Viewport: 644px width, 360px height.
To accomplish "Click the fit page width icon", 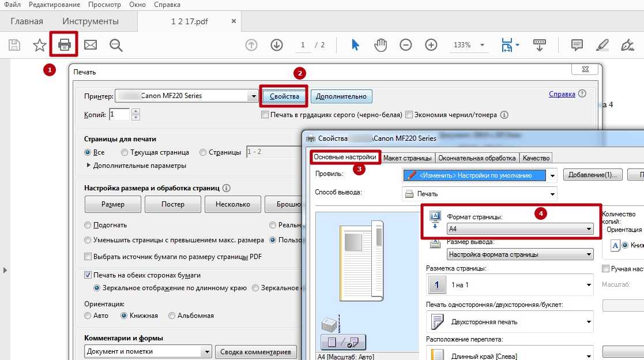I will click(x=507, y=45).
